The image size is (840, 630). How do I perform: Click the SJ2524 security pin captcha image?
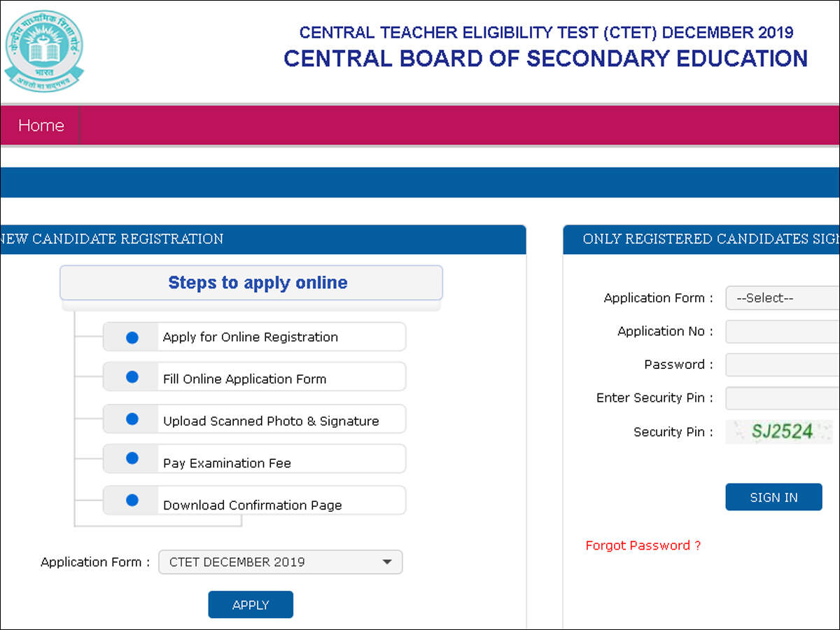coord(780,431)
